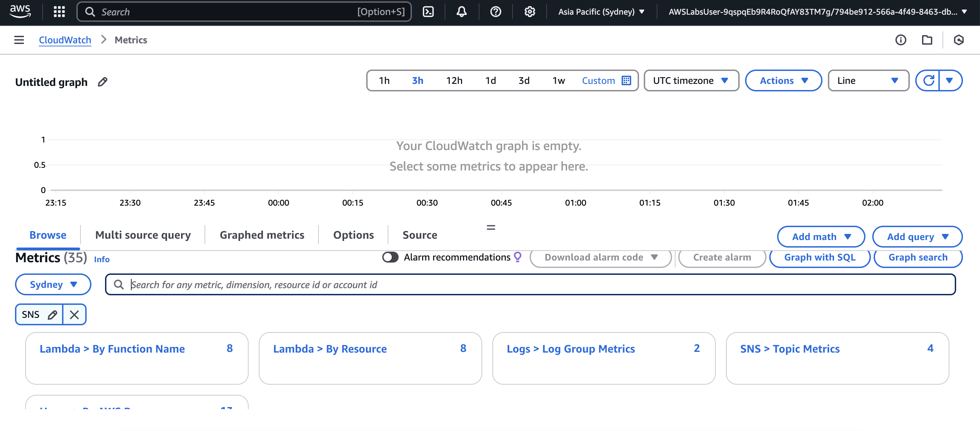The height and width of the screenshot is (431, 980).
Task: Click the lightbulb icon beside Alarm recommendations
Action: [517, 257]
